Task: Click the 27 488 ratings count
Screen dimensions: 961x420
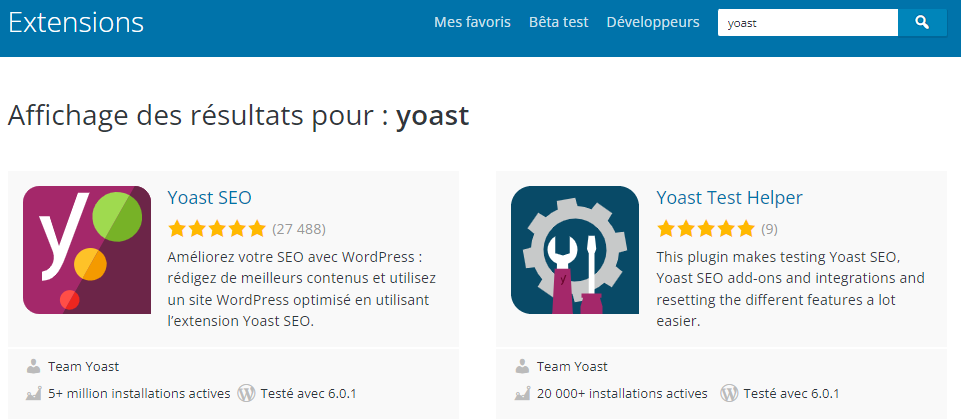Action: pyautogui.click(x=299, y=228)
